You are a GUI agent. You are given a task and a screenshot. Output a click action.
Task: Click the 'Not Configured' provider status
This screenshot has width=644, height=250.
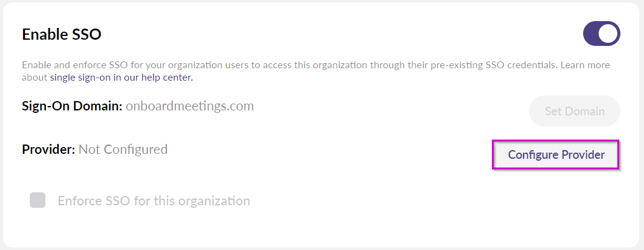(x=123, y=149)
